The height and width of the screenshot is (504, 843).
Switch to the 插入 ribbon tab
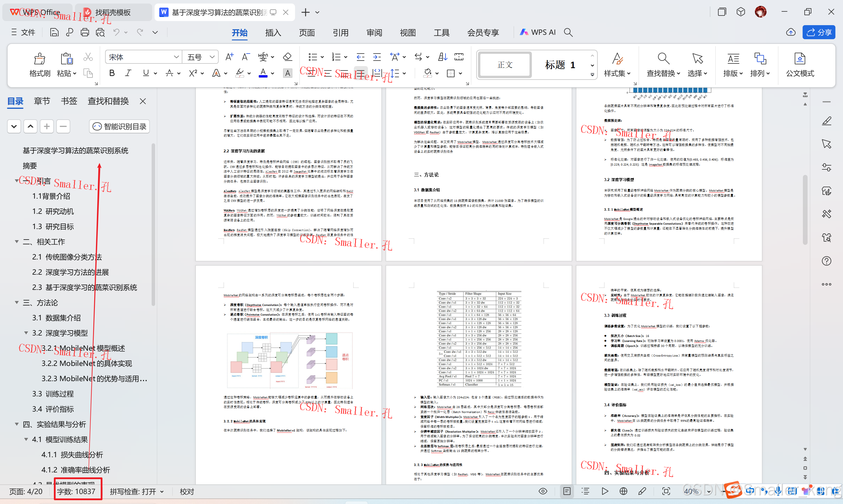click(273, 32)
